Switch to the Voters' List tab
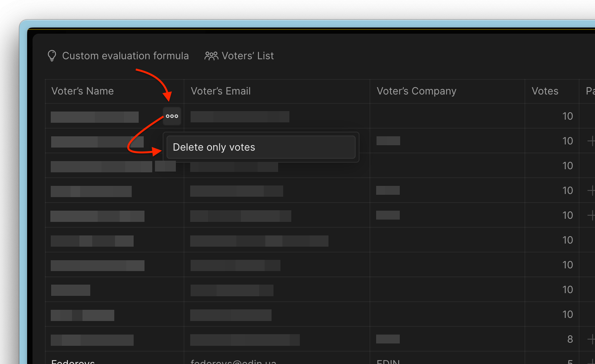Image resolution: width=595 pixels, height=364 pixels. pyautogui.click(x=248, y=56)
